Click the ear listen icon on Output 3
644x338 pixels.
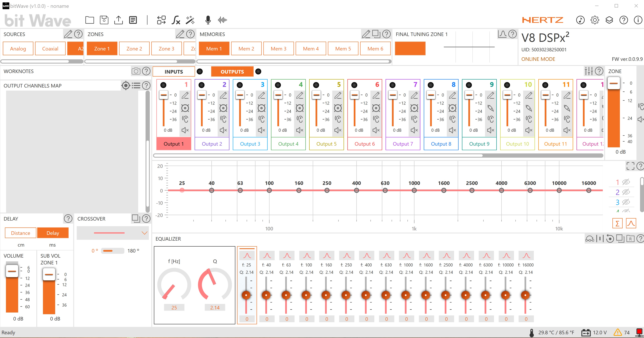[262, 119]
